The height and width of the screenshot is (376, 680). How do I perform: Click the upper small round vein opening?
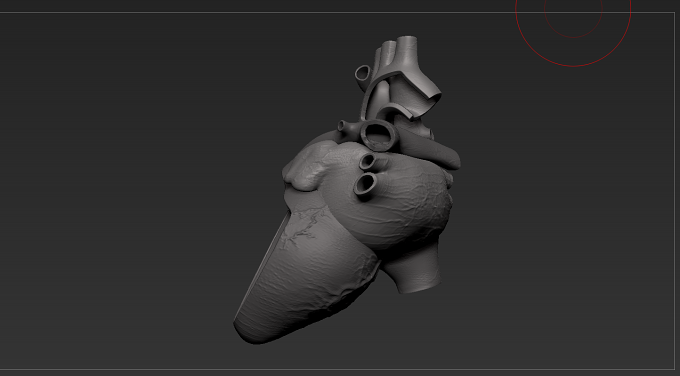pyautogui.click(x=368, y=162)
